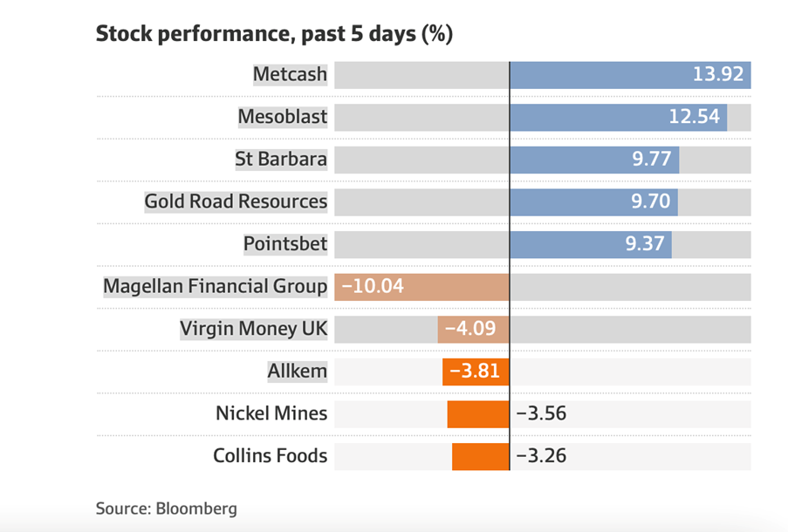The width and height of the screenshot is (788, 532).
Task: Click the St Barbara label
Action: [281, 160]
